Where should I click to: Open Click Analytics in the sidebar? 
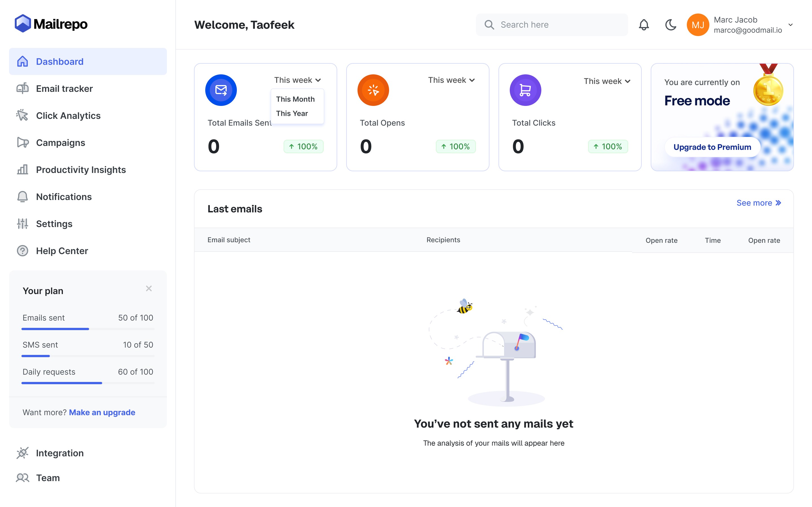click(x=68, y=116)
